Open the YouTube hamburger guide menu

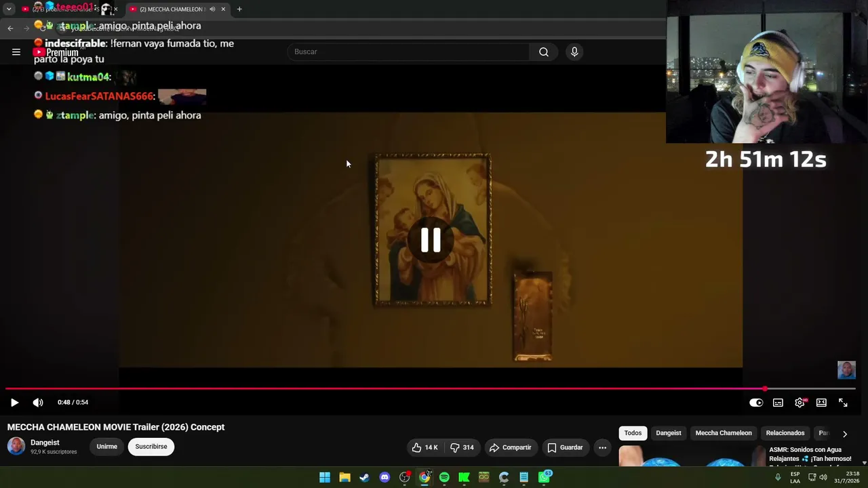coord(16,52)
